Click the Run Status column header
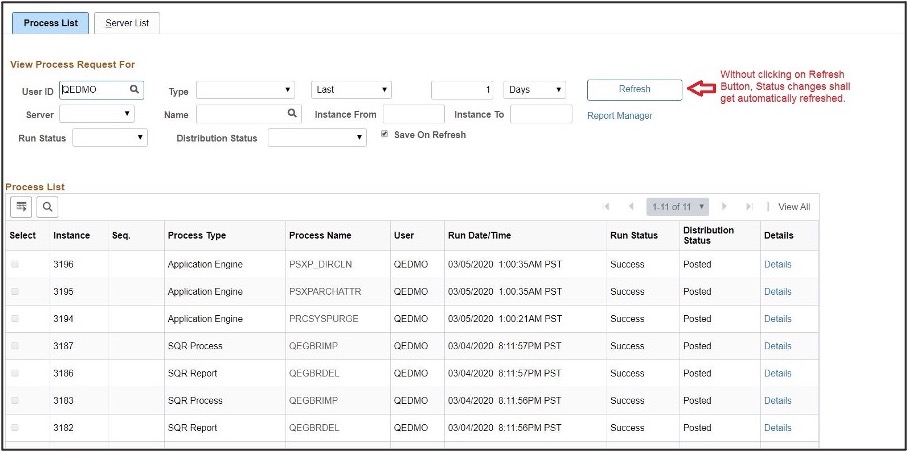Image resolution: width=908 pixels, height=452 pixels. (x=634, y=236)
